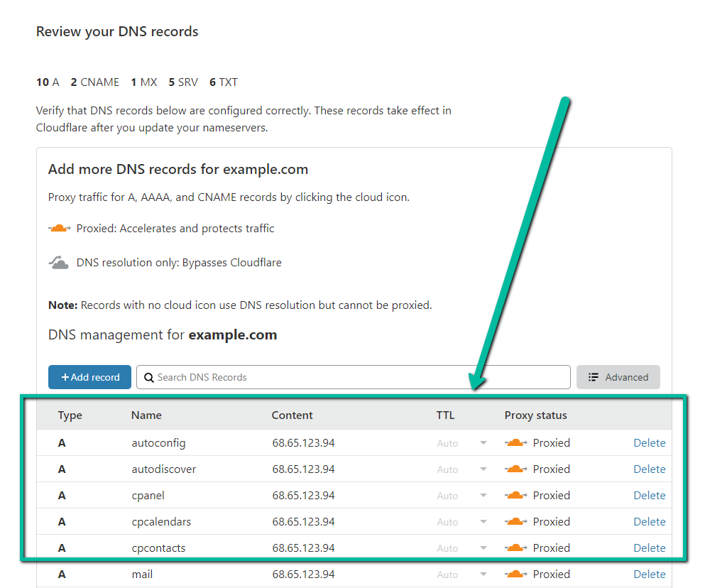Click the Name column header
This screenshot has height=588, width=705.
(146, 415)
